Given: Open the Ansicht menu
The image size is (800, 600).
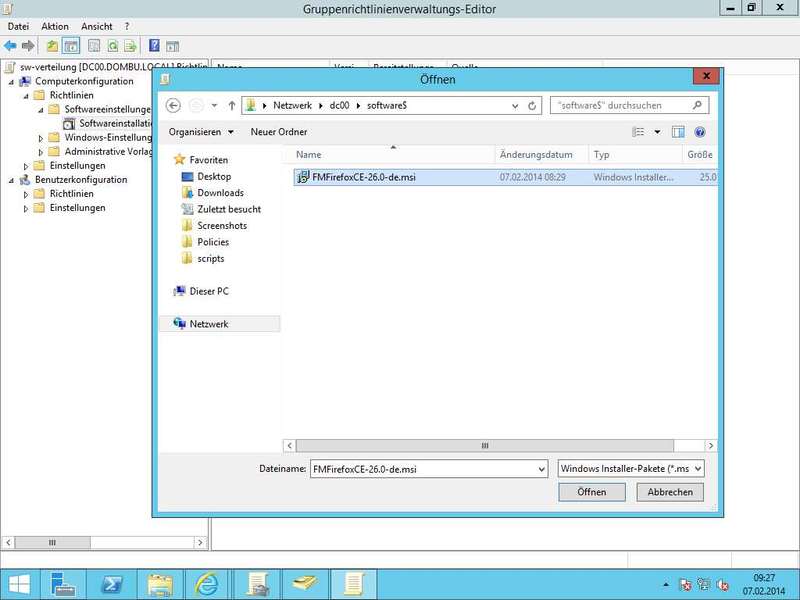Looking at the screenshot, I should [x=97, y=26].
